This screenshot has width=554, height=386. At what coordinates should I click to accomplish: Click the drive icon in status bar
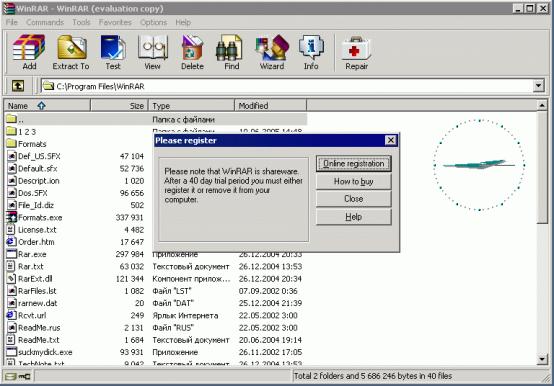pos(11,376)
